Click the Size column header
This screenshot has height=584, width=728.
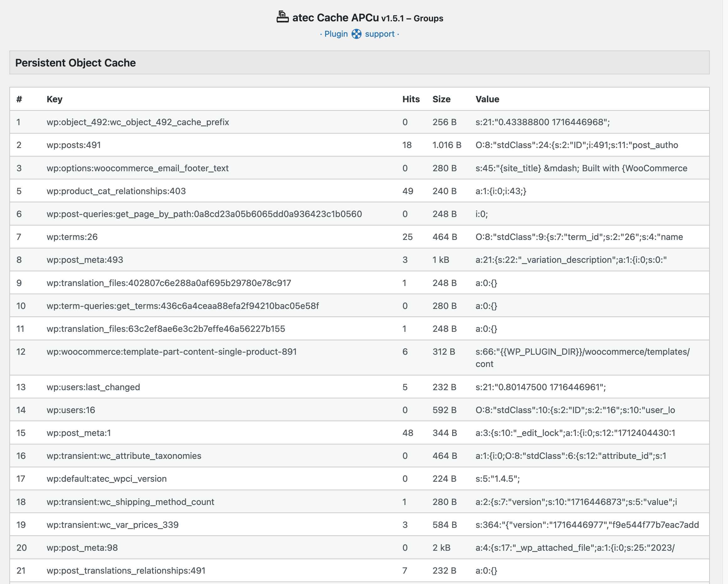click(441, 99)
